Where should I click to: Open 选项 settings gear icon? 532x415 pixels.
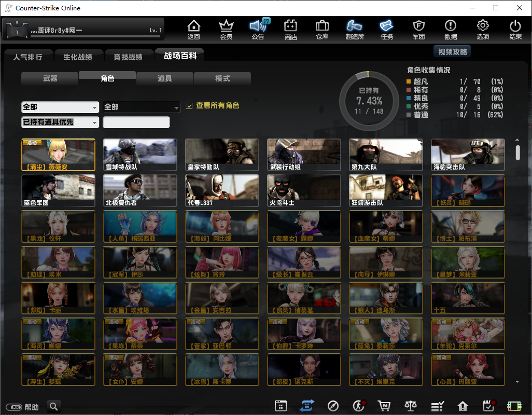(x=483, y=30)
